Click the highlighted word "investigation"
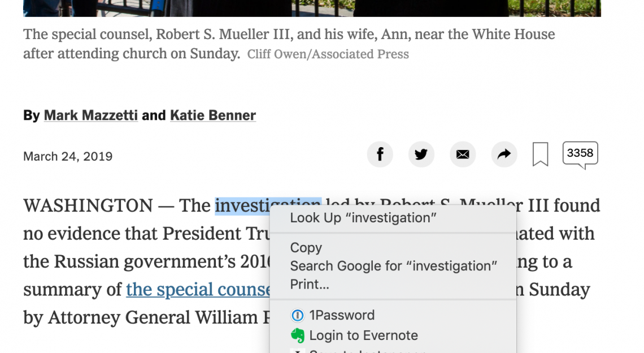This screenshot has height=353, width=644. click(243, 206)
